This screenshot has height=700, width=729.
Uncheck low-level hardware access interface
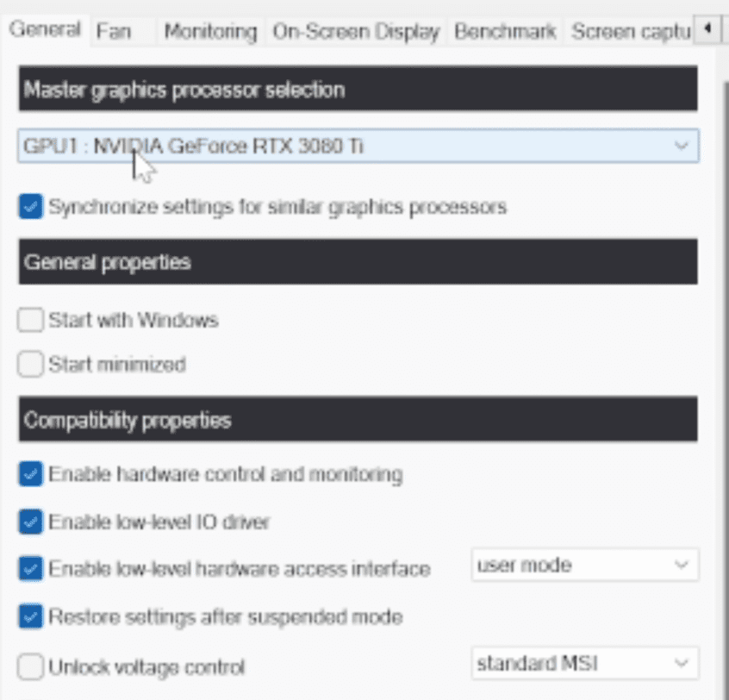[31, 568]
